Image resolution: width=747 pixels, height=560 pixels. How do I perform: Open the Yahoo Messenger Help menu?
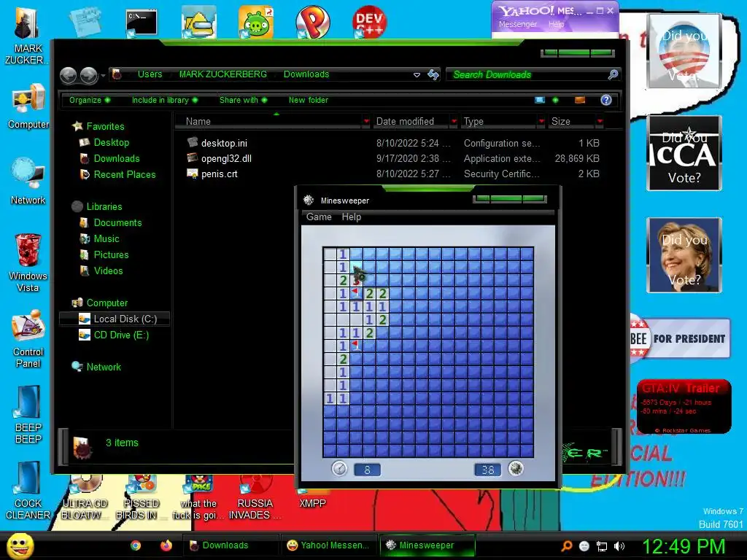point(556,24)
